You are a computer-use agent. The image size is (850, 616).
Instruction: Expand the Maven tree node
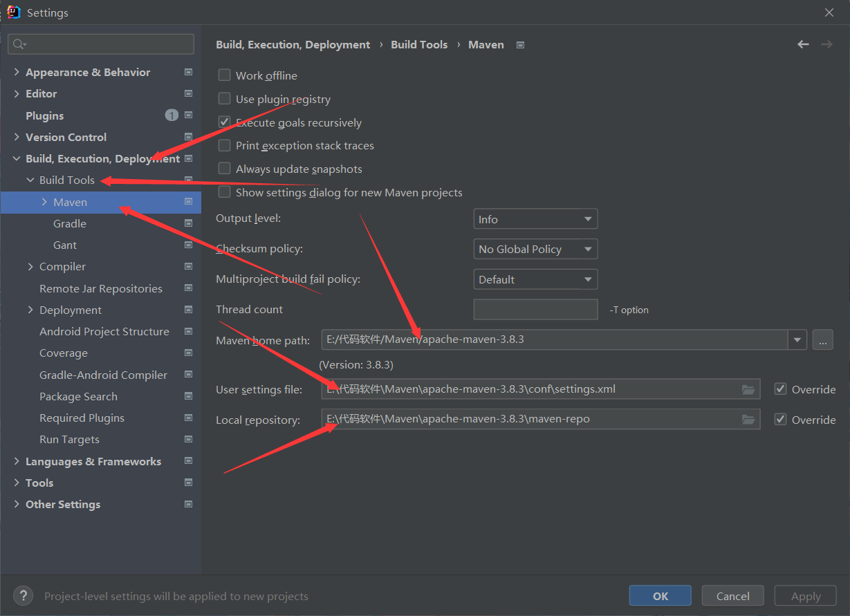(x=44, y=202)
